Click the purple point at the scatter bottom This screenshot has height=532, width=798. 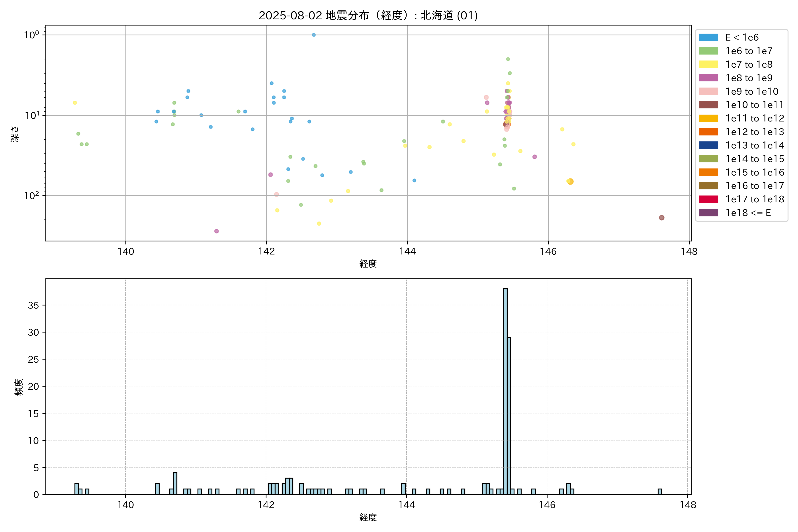point(217,231)
